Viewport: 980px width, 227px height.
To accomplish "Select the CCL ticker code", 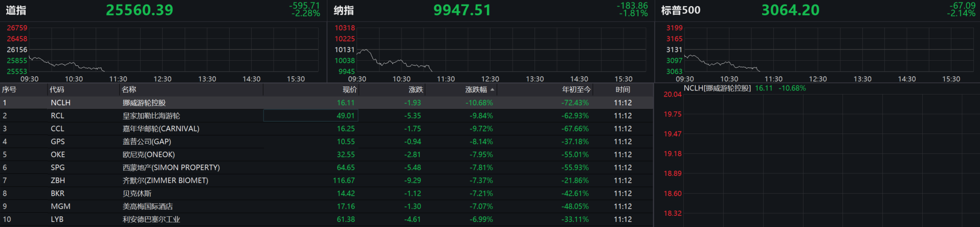I will pyautogui.click(x=57, y=129).
